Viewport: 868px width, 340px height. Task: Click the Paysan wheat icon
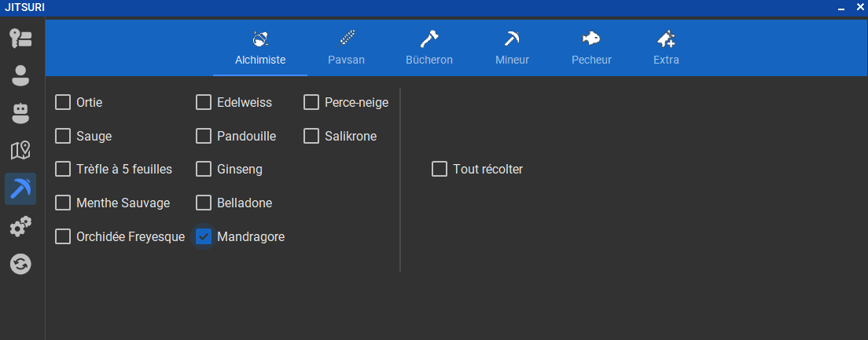347,38
